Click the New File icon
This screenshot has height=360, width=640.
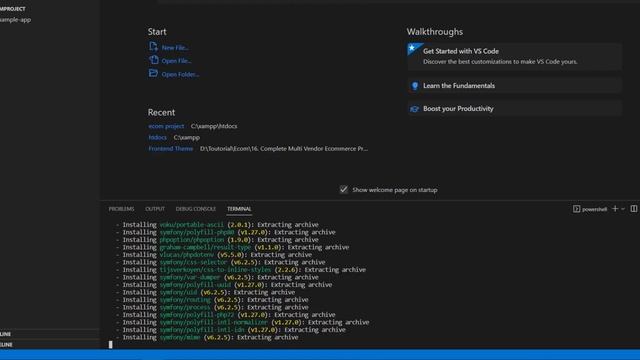coord(153,47)
